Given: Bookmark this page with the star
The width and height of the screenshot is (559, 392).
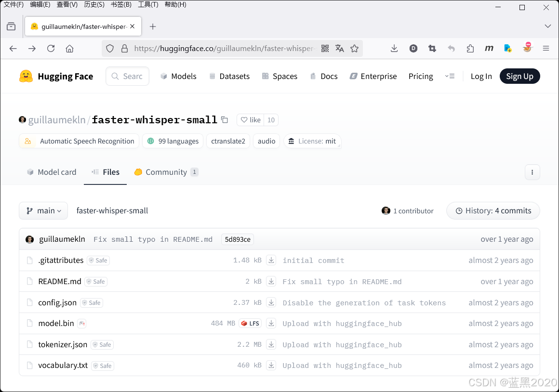Looking at the screenshot, I should (354, 49).
